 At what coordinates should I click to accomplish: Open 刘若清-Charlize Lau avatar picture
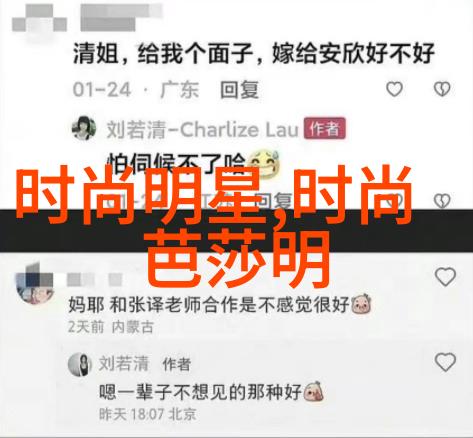[84, 128]
